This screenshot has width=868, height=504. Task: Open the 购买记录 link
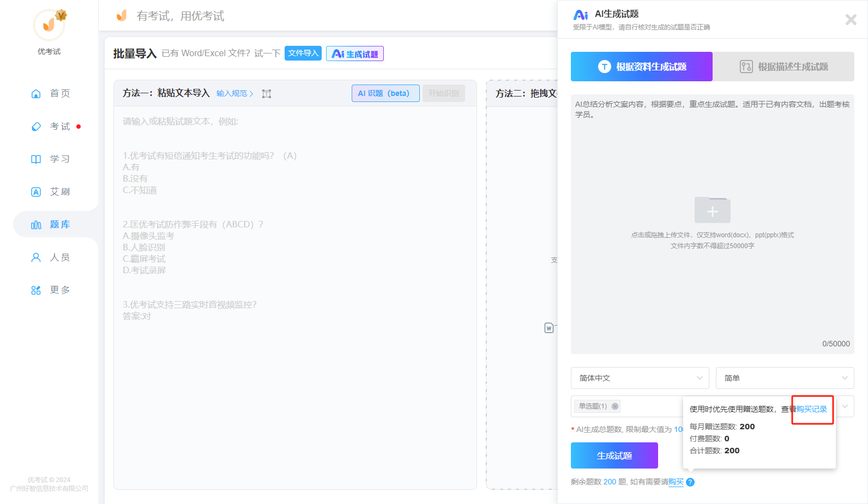(812, 409)
